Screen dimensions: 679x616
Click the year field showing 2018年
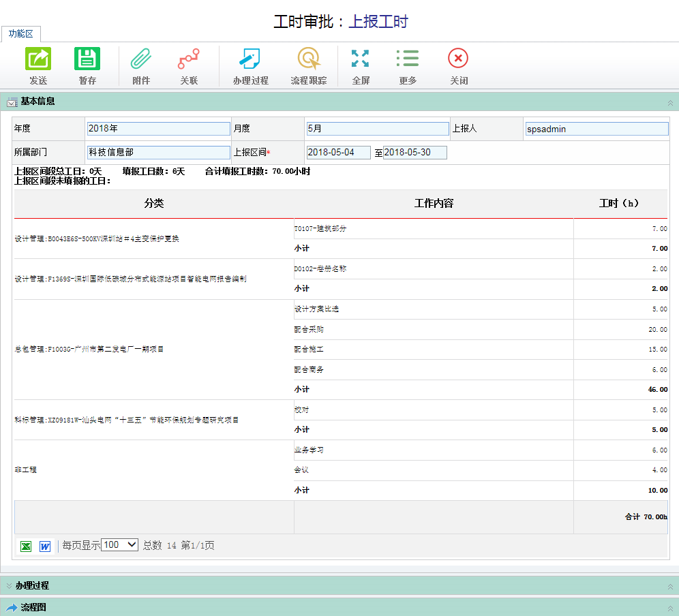pos(158,129)
